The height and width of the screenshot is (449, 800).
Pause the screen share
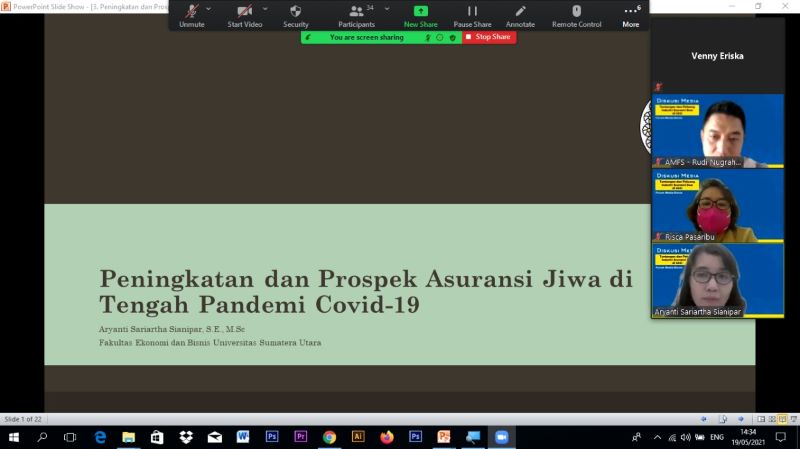(472, 16)
